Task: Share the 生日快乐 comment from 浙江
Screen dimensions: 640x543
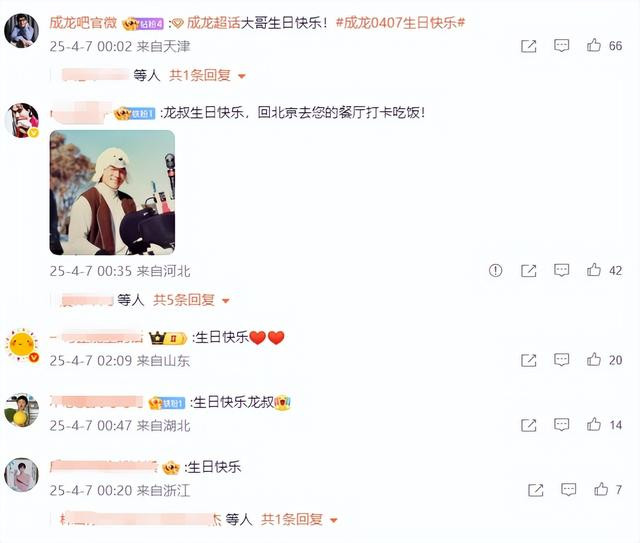Action: click(x=536, y=490)
